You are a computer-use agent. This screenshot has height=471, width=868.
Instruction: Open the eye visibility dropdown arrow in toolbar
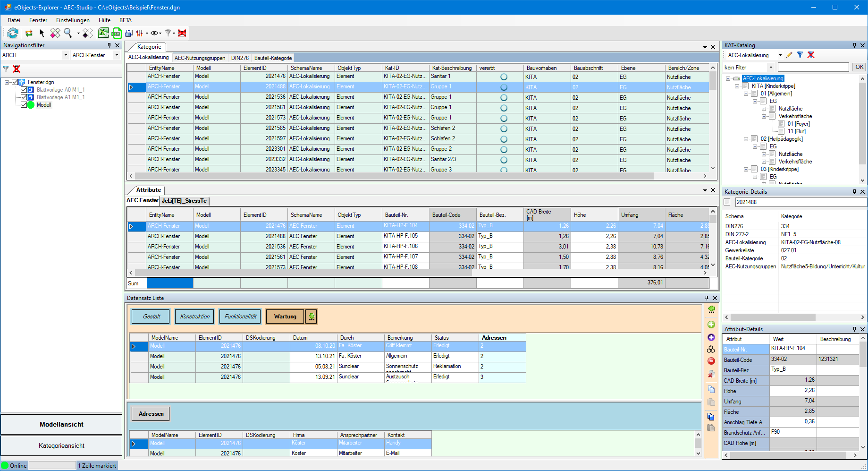coord(160,33)
